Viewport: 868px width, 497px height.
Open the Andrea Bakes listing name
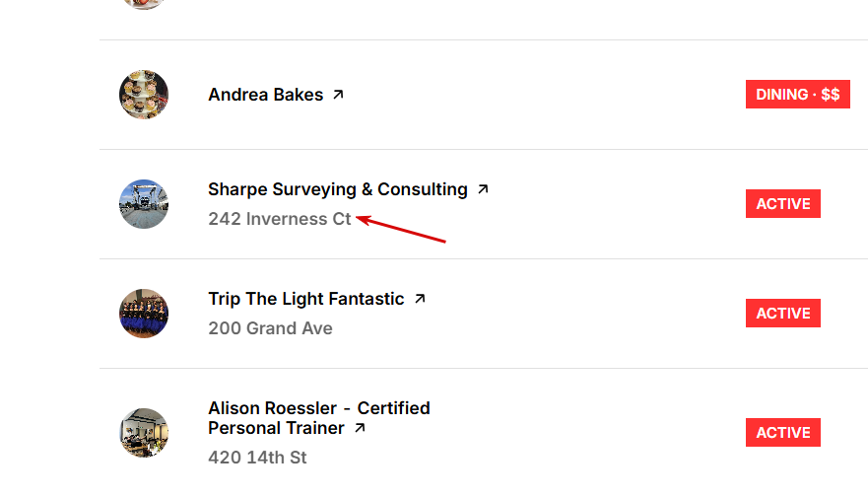tap(265, 95)
